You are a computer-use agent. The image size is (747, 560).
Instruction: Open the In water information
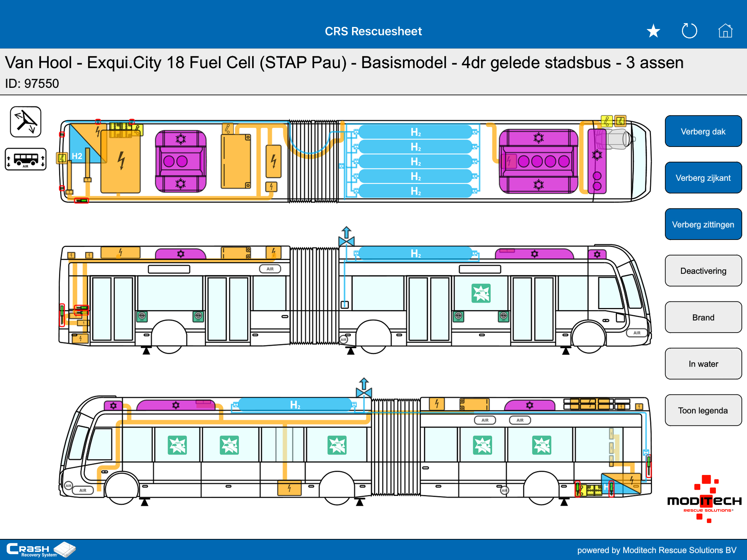click(x=703, y=364)
